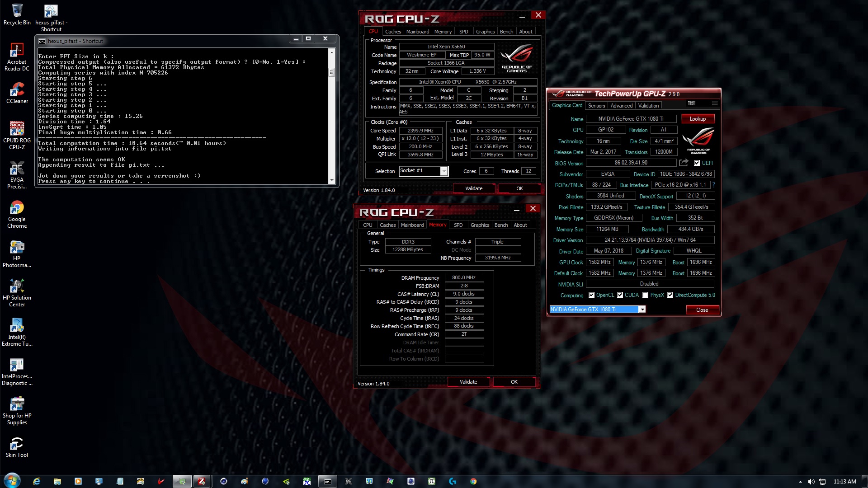The image size is (868, 488).
Task: Launch CPUID ROG CPU-Z desktop shortcut
Action: (x=17, y=136)
